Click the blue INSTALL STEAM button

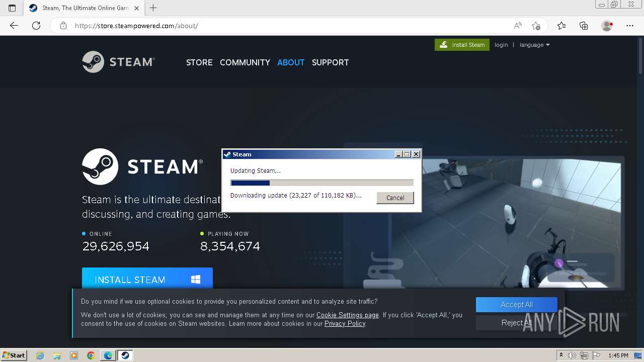147,278
